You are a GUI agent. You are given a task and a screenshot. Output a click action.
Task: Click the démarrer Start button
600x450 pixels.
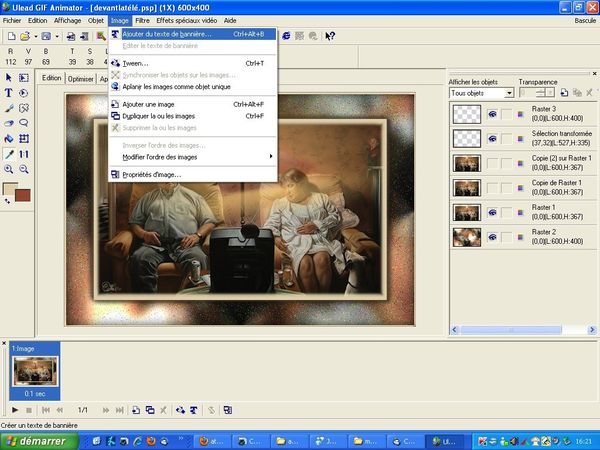click(x=39, y=441)
